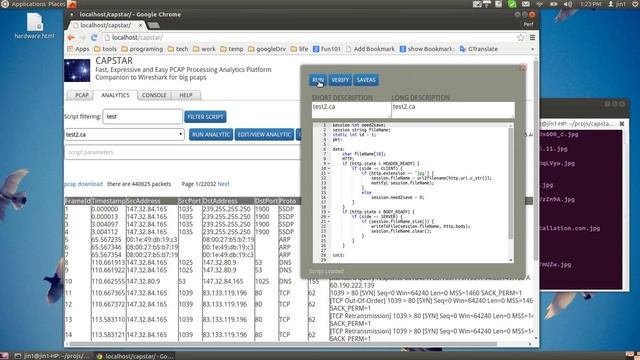This screenshot has width=640, height=360.
Task: Collapse code fold arrow at line 19
Action: [329, 212]
